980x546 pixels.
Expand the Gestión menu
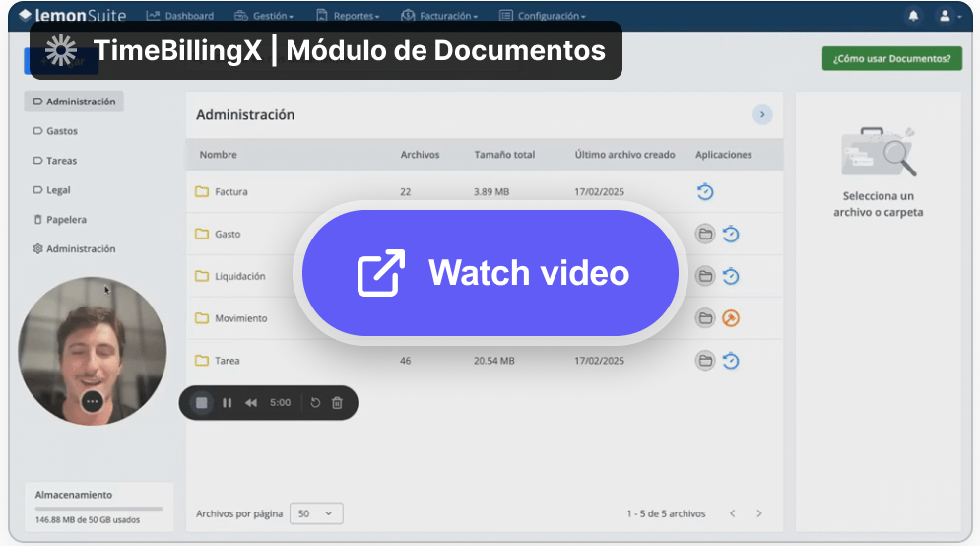(x=263, y=16)
